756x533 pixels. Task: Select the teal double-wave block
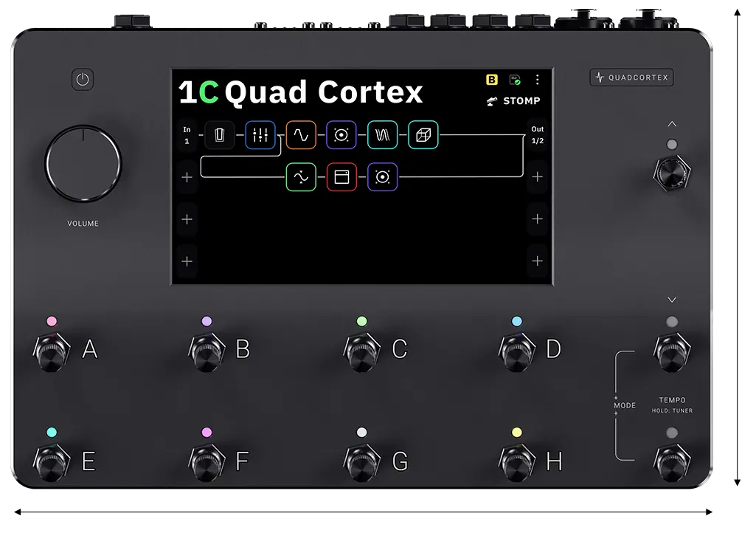tap(382, 134)
